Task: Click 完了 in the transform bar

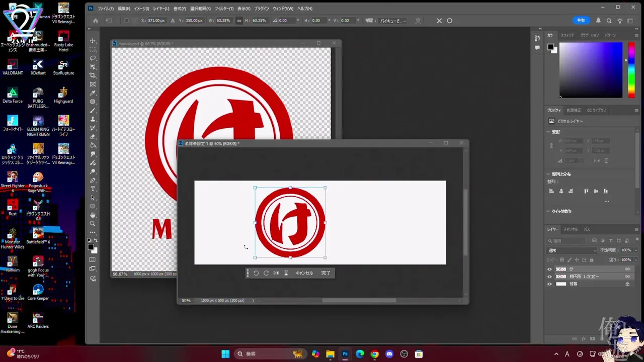Action: (x=326, y=273)
